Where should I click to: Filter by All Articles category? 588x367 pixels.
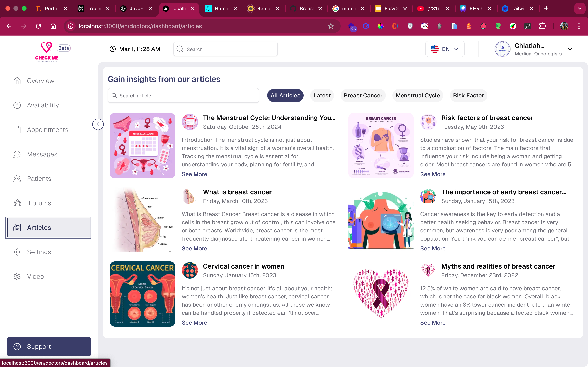(x=285, y=96)
